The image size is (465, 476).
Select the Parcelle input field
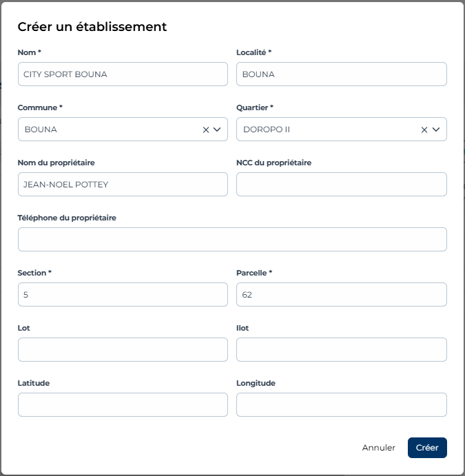click(x=341, y=295)
